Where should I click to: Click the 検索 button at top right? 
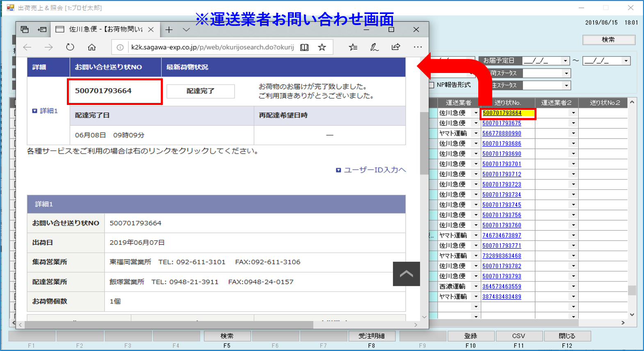pyautogui.click(x=609, y=40)
